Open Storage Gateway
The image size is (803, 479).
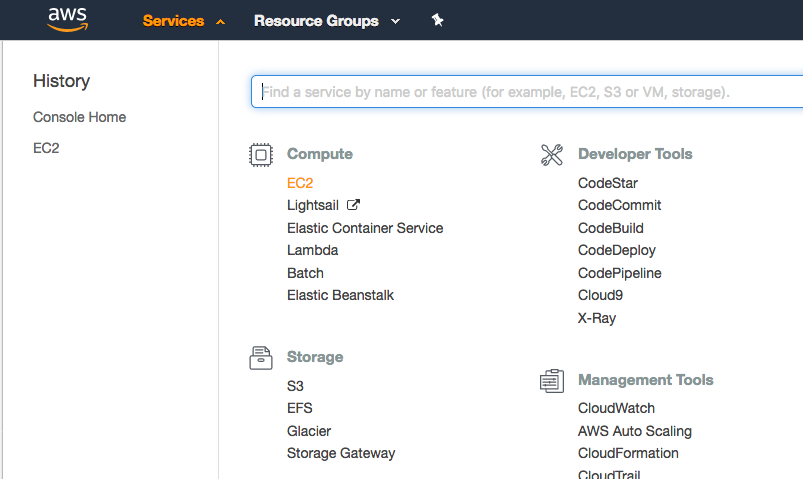click(x=341, y=453)
